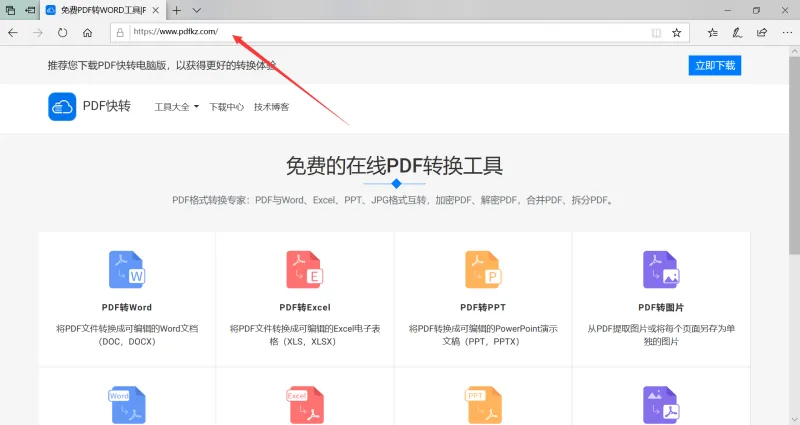
Task: Open the PPT to PDF icon
Action: click(483, 405)
